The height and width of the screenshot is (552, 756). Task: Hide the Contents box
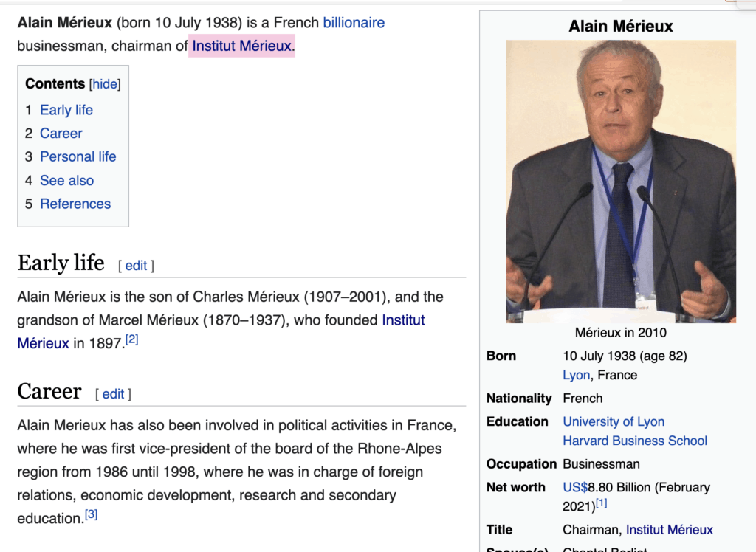click(105, 84)
